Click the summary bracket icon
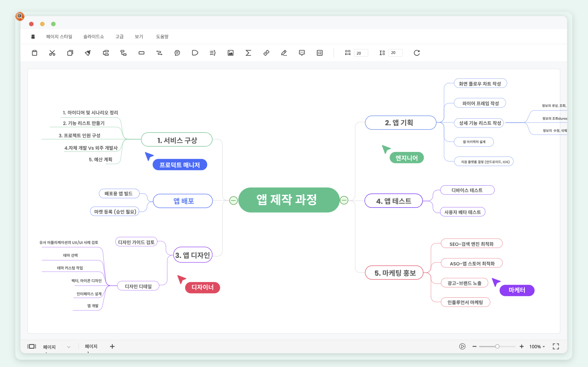The image size is (588, 367). (x=213, y=53)
